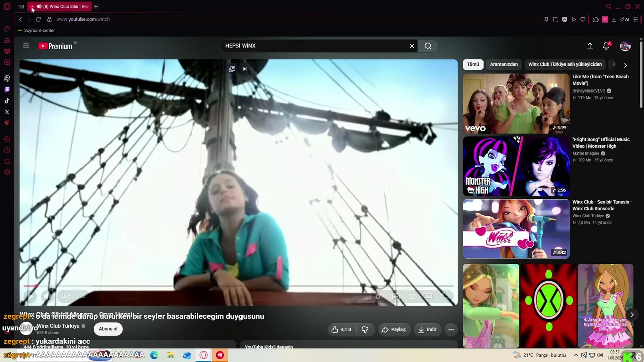Bookmark this page with the heart icon
644x362 pixels.
[583, 19]
